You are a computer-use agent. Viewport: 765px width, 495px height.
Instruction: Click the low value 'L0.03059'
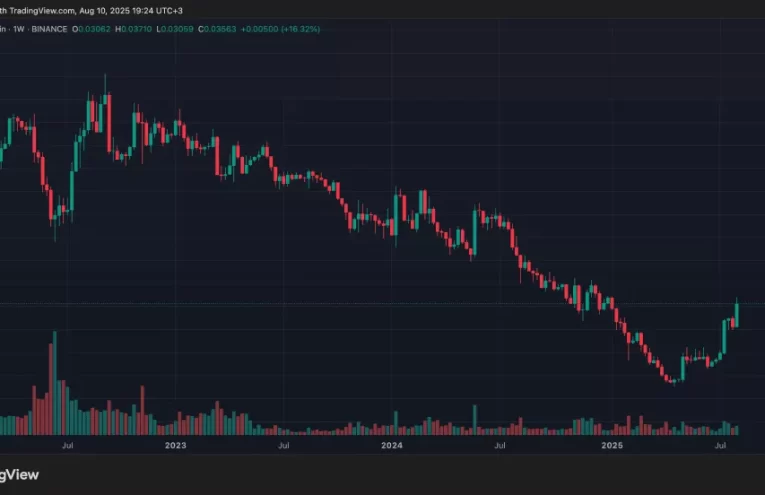coord(175,29)
